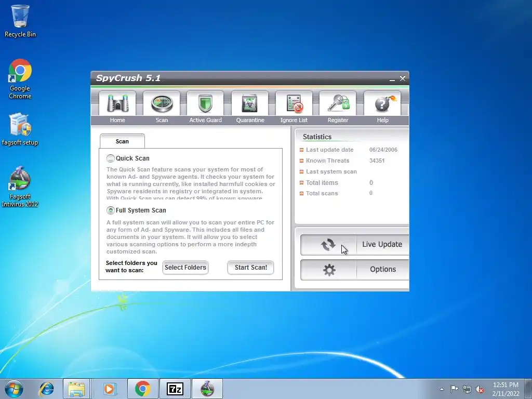The image size is (532, 399).
Task: Click the Live Update label button
Action: (x=382, y=244)
